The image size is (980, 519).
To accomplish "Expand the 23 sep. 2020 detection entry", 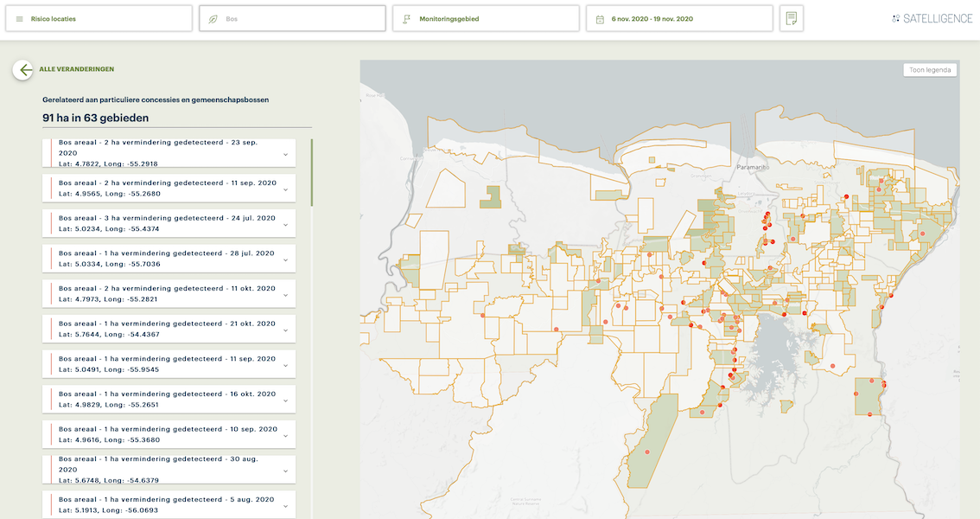I will (285, 154).
